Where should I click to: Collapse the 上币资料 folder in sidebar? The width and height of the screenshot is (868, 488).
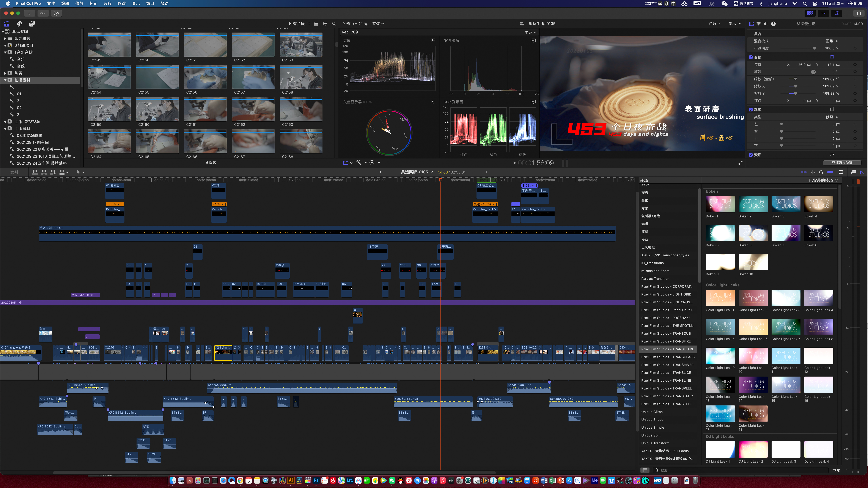click(x=5, y=129)
